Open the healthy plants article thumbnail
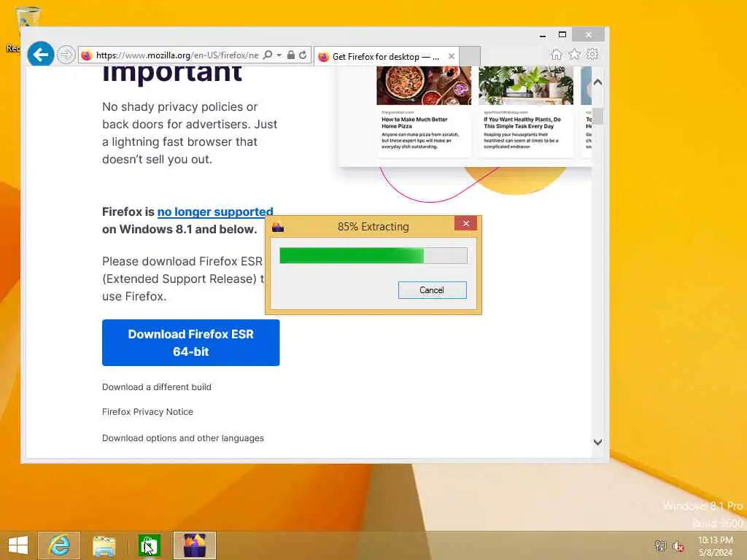The height and width of the screenshot is (560, 747). click(x=525, y=86)
